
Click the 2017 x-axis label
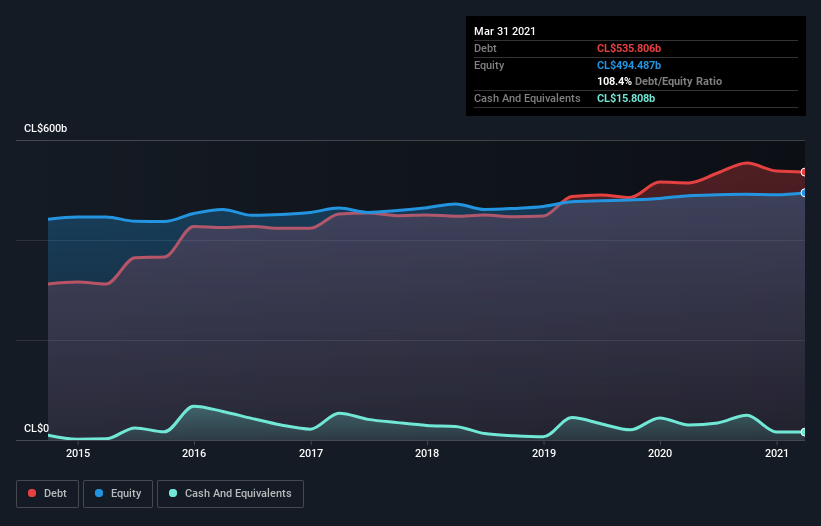(310, 453)
